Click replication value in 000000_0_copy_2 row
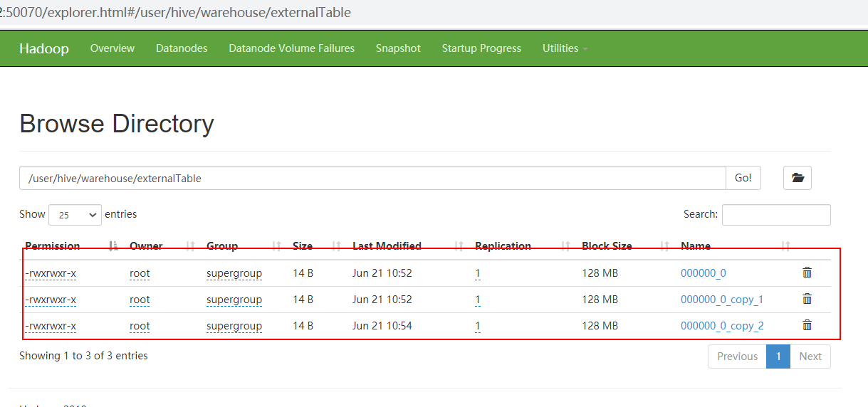 [x=478, y=326]
